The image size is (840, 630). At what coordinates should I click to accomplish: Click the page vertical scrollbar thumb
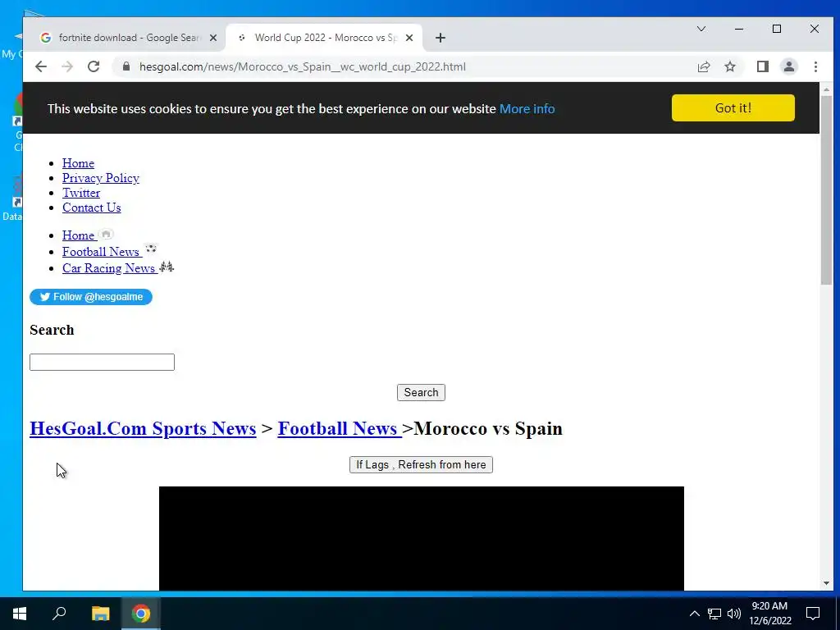(826, 190)
